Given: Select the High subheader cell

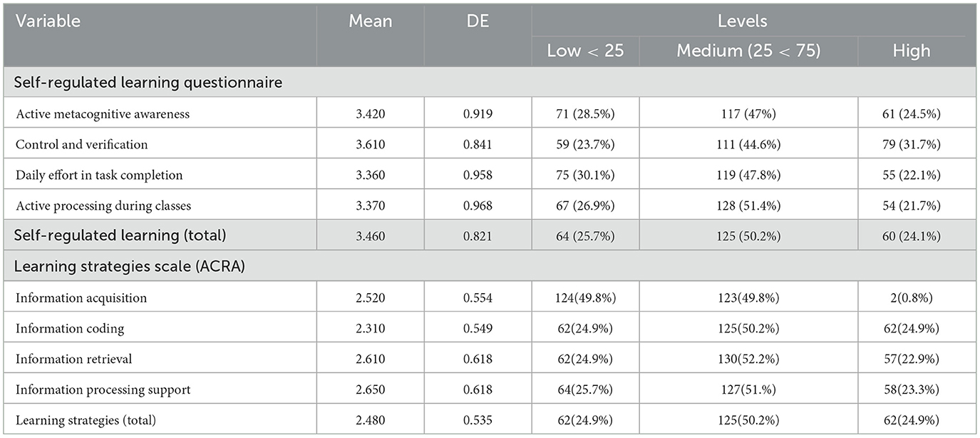Looking at the screenshot, I should click(x=912, y=51).
